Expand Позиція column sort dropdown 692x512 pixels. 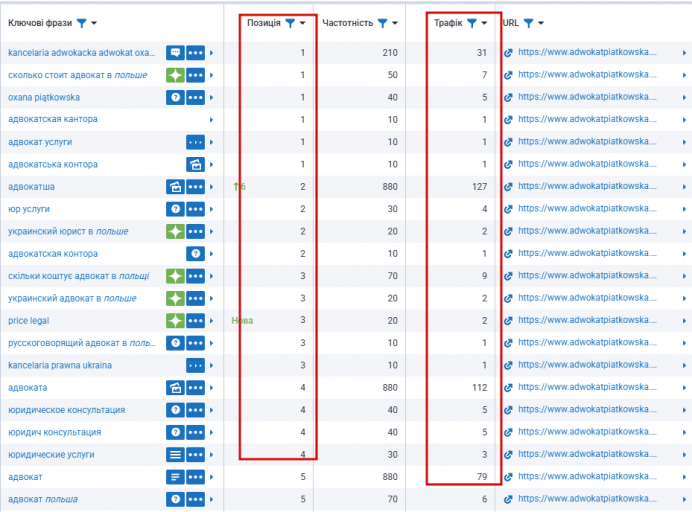pyautogui.click(x=302, y=23)
